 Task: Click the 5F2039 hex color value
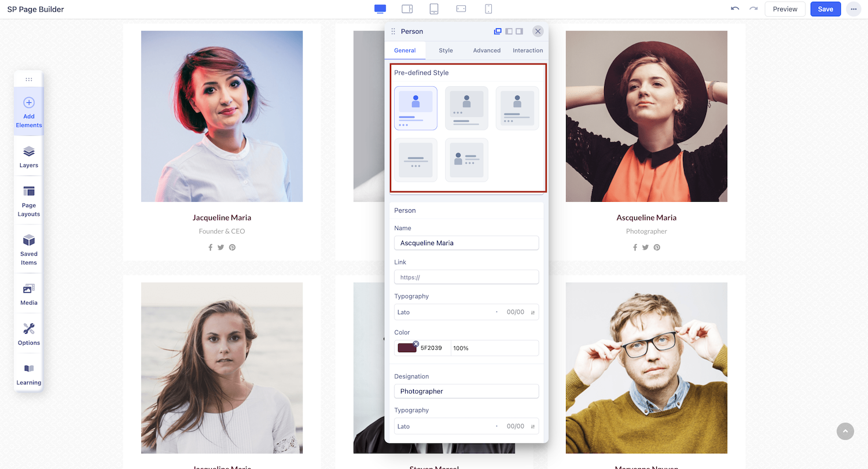[431, 348]
